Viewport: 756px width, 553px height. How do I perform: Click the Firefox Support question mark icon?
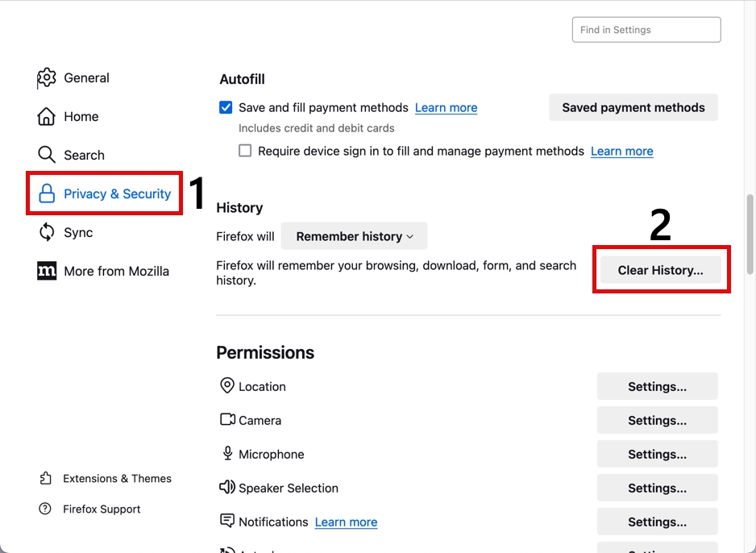pyautogui.click(x=46, y=509)
